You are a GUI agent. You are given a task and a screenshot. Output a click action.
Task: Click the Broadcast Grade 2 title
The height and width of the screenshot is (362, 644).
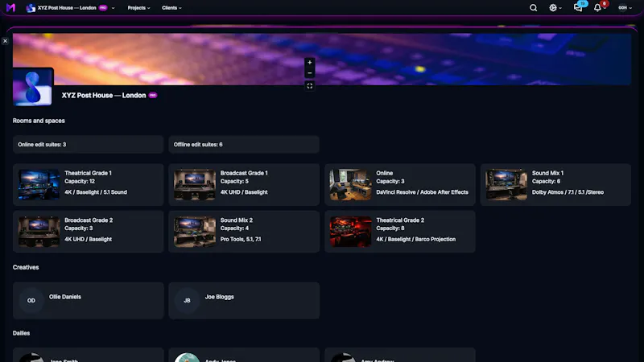click(x=89, y=220)
